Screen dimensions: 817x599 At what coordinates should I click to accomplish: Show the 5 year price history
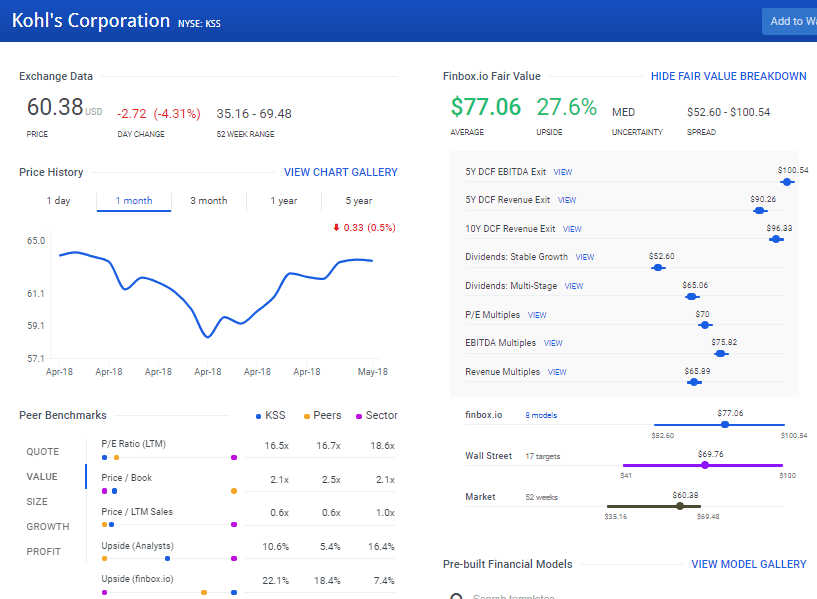pos(358,201)
